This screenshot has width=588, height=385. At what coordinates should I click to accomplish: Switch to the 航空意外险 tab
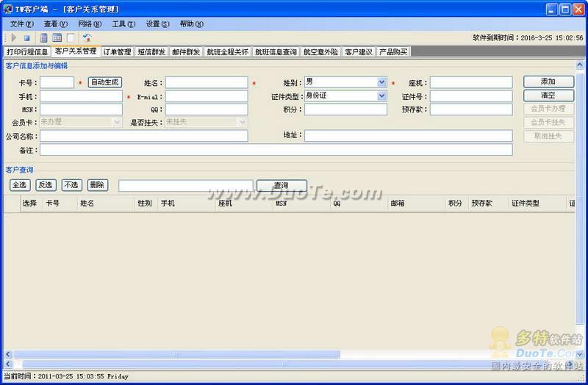(320, 51)
